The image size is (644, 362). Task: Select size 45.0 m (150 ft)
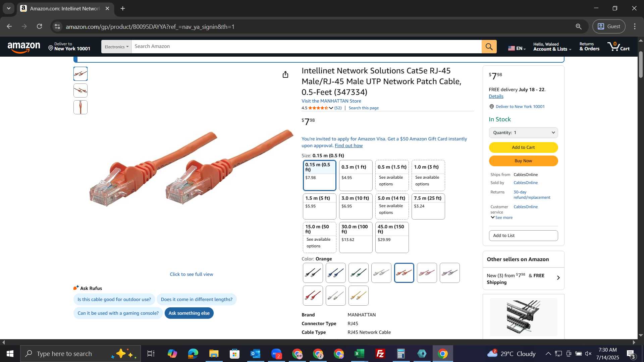392,237
